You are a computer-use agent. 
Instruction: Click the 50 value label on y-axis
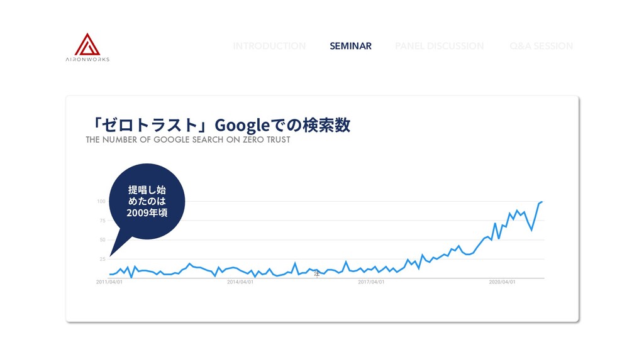[103, 239]
